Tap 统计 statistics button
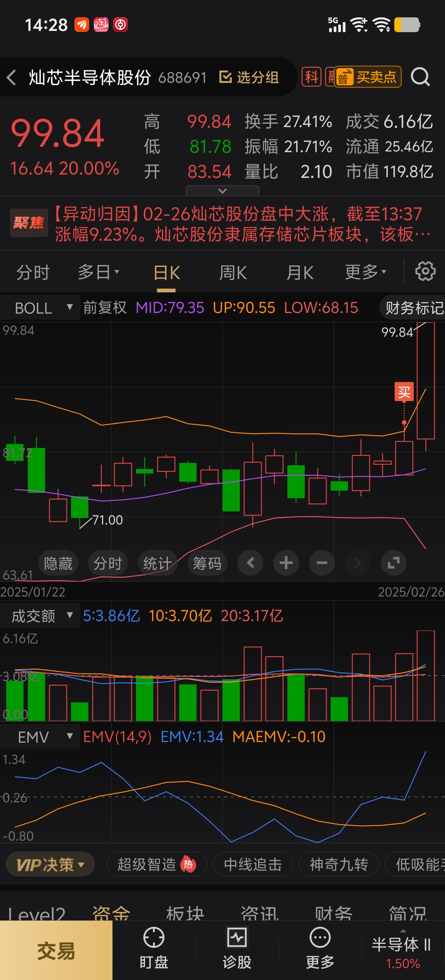The image size is (445, 980). pyautogui.click(x=157, y=563)
